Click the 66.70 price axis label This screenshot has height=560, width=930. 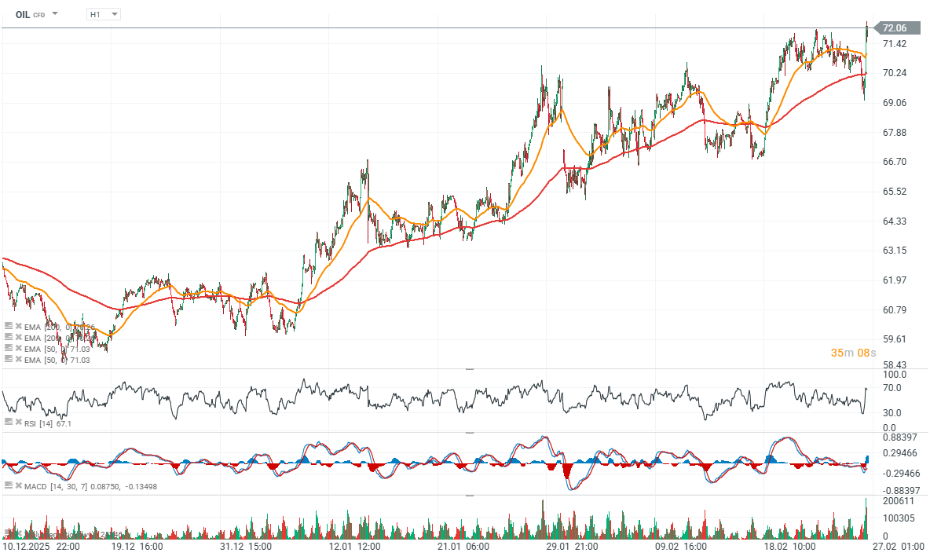(895, 161)
